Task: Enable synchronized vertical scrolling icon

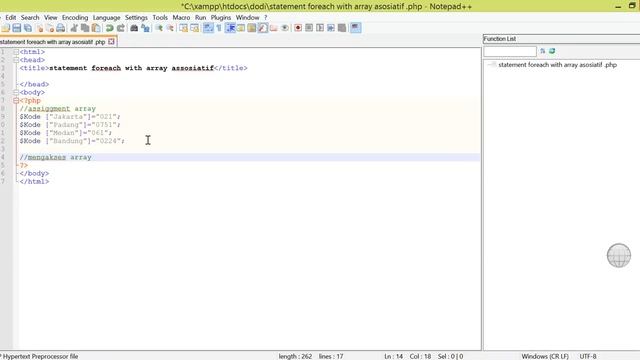Action: point(183,28)
